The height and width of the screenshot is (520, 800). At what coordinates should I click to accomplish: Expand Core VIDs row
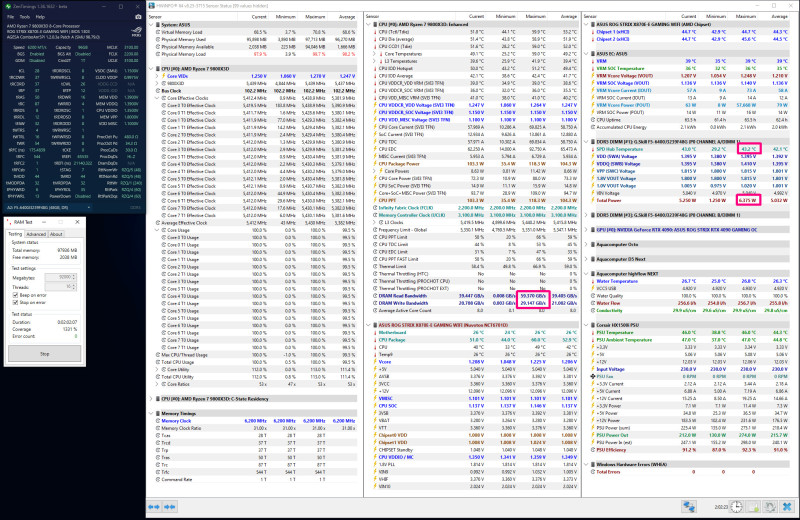tap(157, 76)
